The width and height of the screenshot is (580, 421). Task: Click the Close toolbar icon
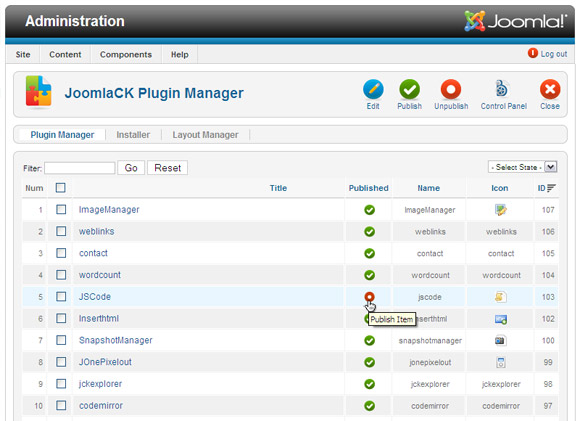(550, 89)
